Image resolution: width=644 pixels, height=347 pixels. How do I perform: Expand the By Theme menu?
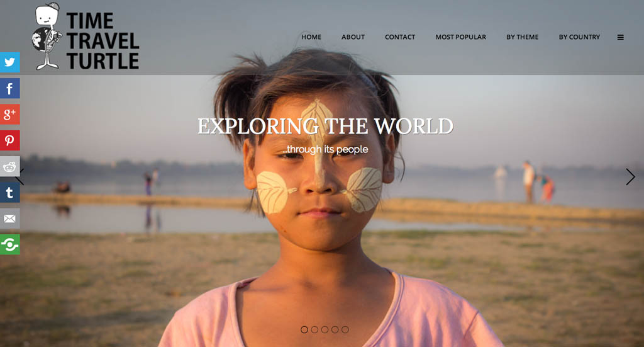pyautogui.click(x=522, y=37)
